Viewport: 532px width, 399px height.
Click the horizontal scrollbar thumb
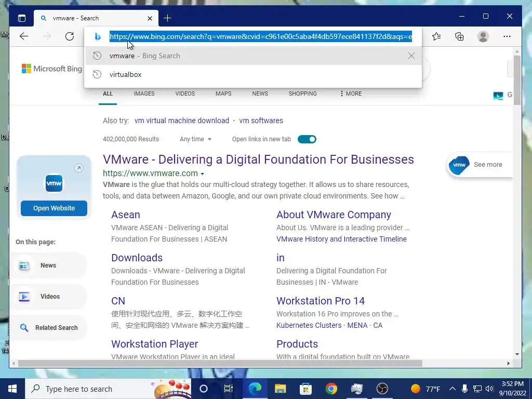click(x=220, y=363)
